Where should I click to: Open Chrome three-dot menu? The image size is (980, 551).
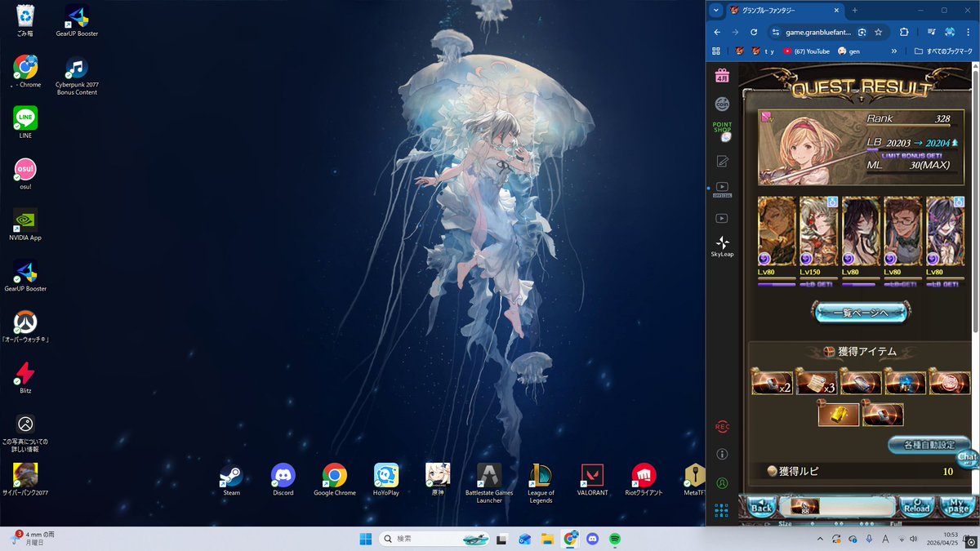969,32
